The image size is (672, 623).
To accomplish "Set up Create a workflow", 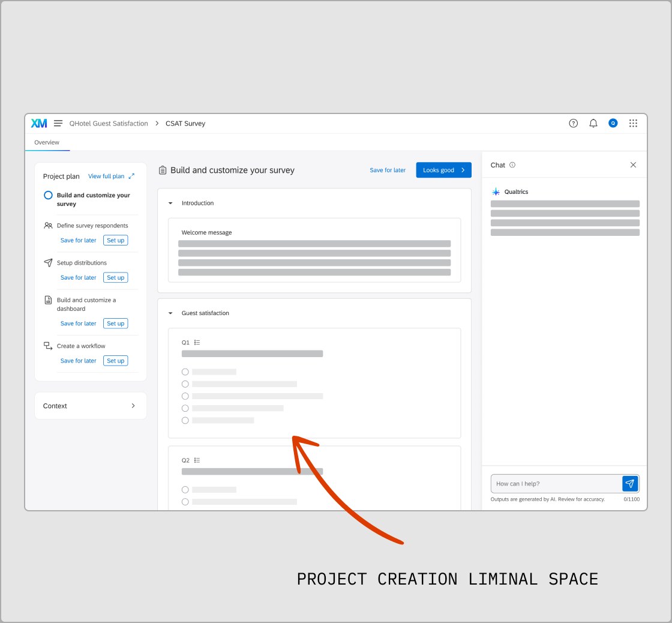I will click(116, 361).
